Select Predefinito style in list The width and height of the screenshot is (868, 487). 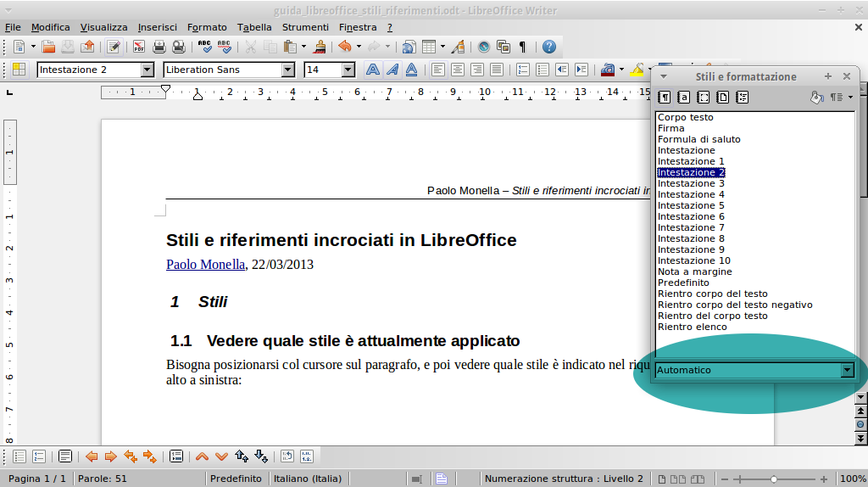pyautogui.click(x=683, y=283)
